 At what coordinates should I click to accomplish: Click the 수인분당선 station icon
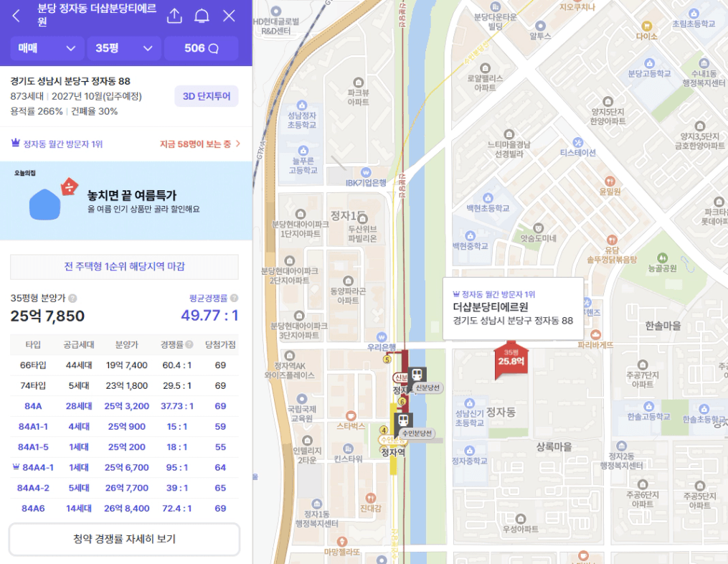click(404, 420)
